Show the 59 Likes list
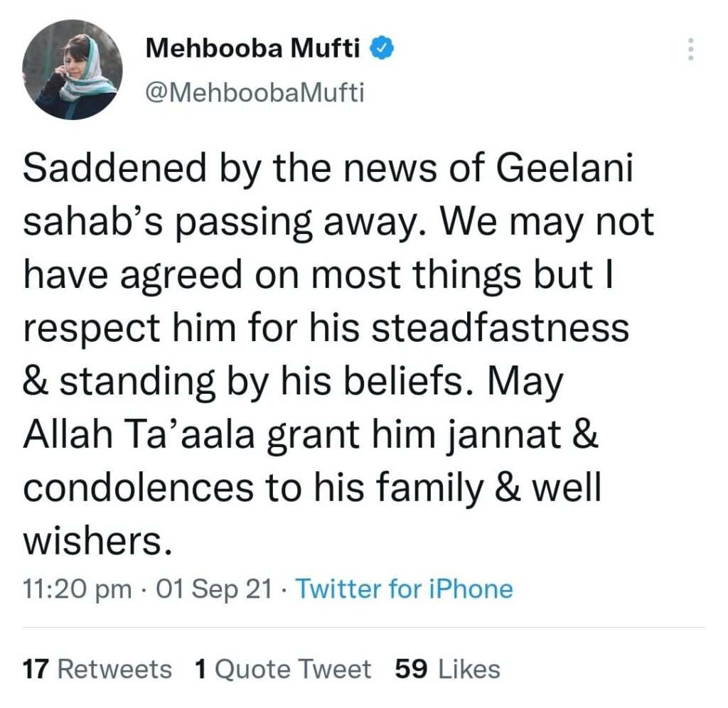 click(448, 669)
